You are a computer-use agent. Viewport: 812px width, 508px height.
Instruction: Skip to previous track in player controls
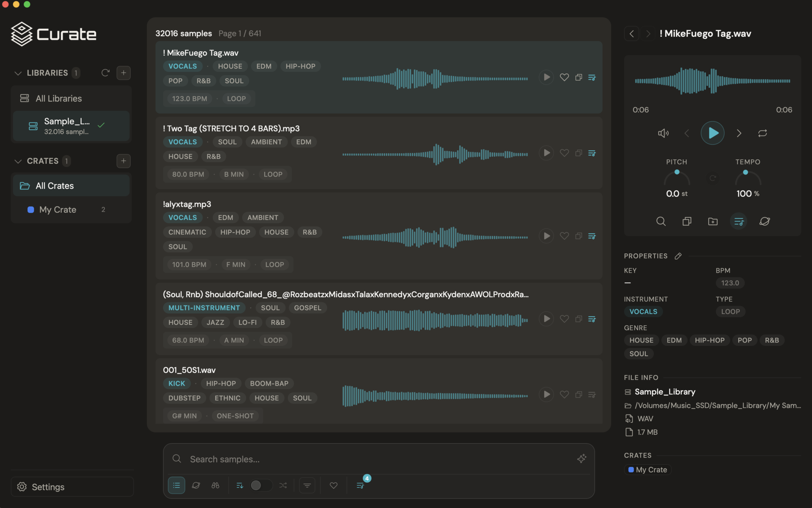click(686, 133)
